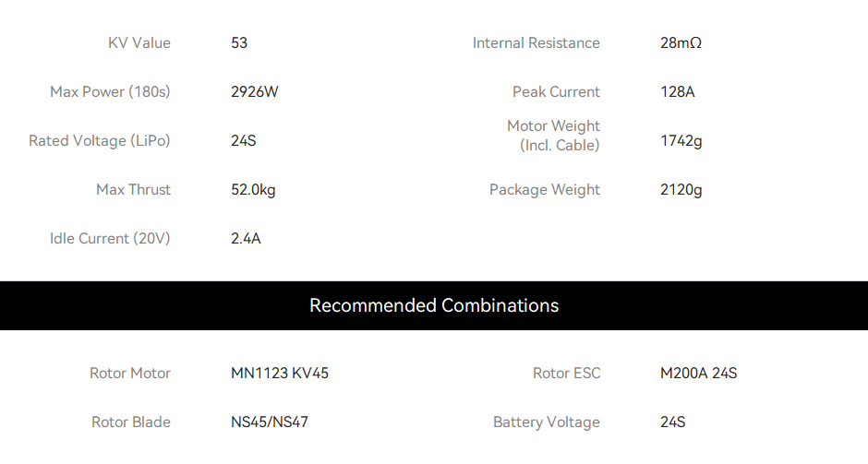This screenshot has width=868, height=464.
Task: Select the M200A 24S rotor ESC text
Action: [699, 374]
